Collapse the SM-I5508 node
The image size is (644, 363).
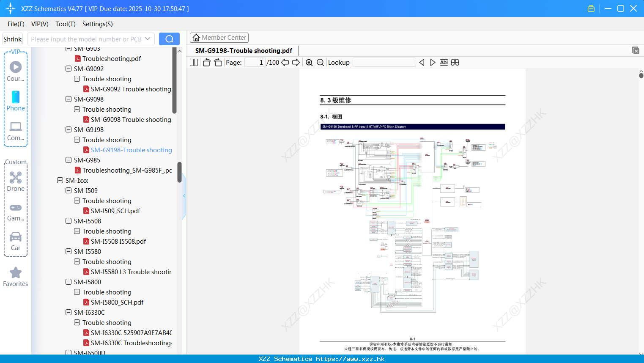coord(69,221)
